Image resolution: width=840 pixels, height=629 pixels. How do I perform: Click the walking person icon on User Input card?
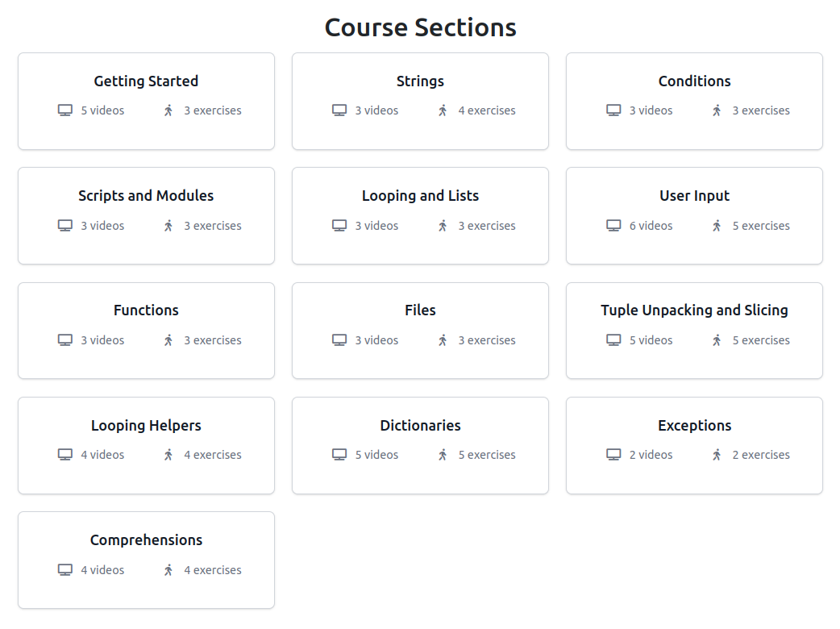716,226
